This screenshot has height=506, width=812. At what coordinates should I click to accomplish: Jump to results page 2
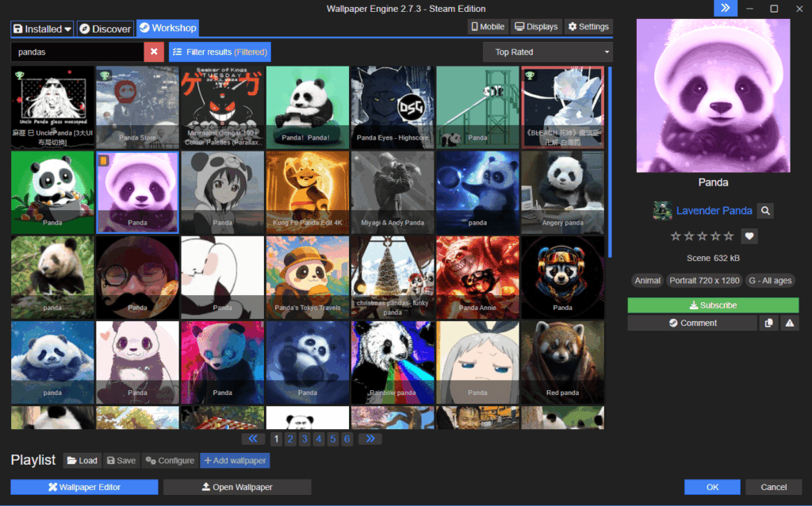point(290,439)
